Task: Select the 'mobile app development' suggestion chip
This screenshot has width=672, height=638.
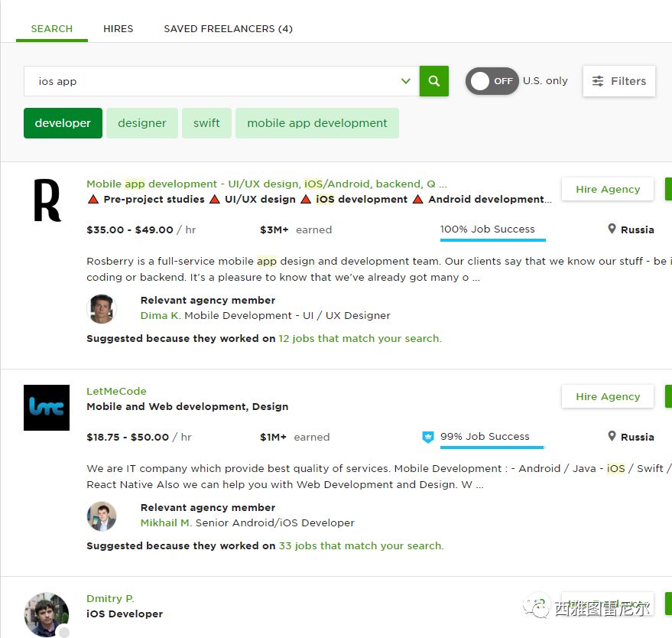Action: (x=317, y=123)
